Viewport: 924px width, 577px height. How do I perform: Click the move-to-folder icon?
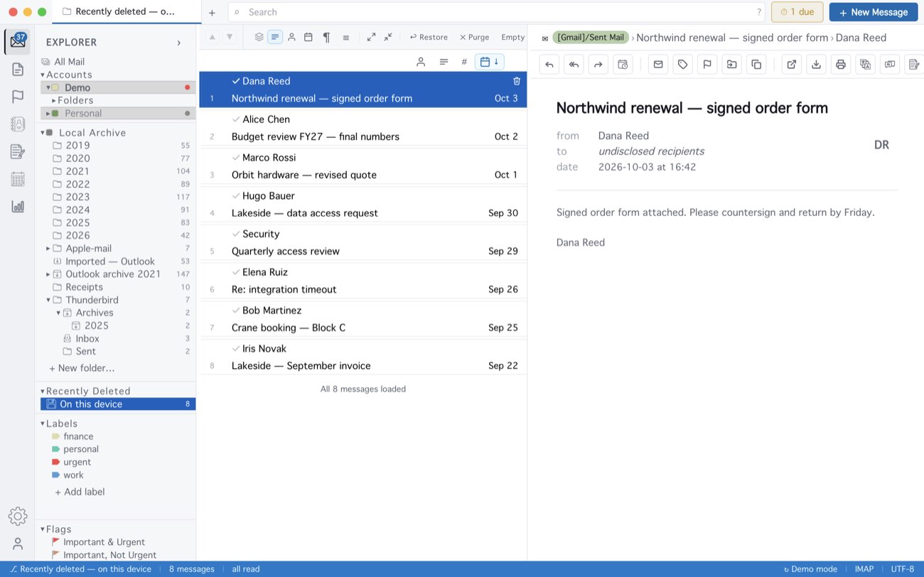click(731, 65)
